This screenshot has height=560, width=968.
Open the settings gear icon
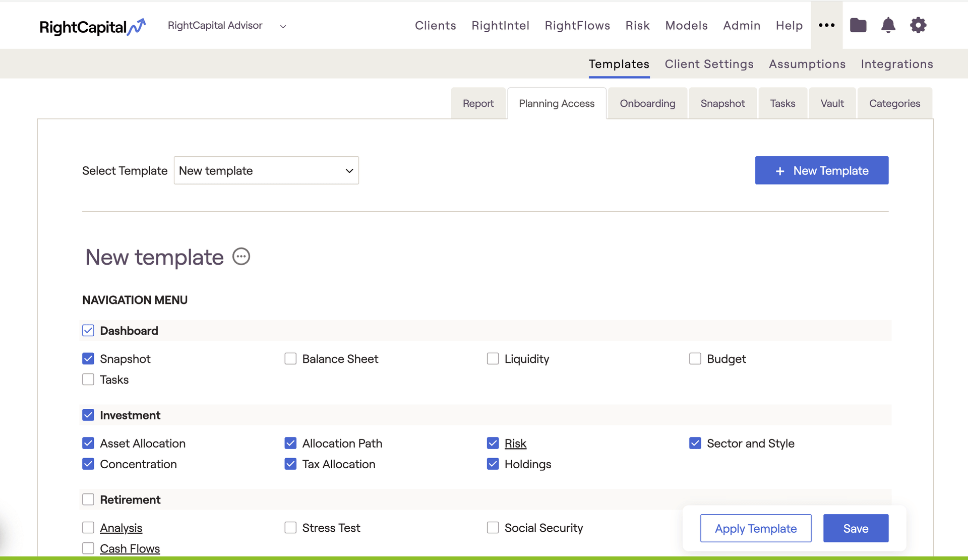point(918,25)
